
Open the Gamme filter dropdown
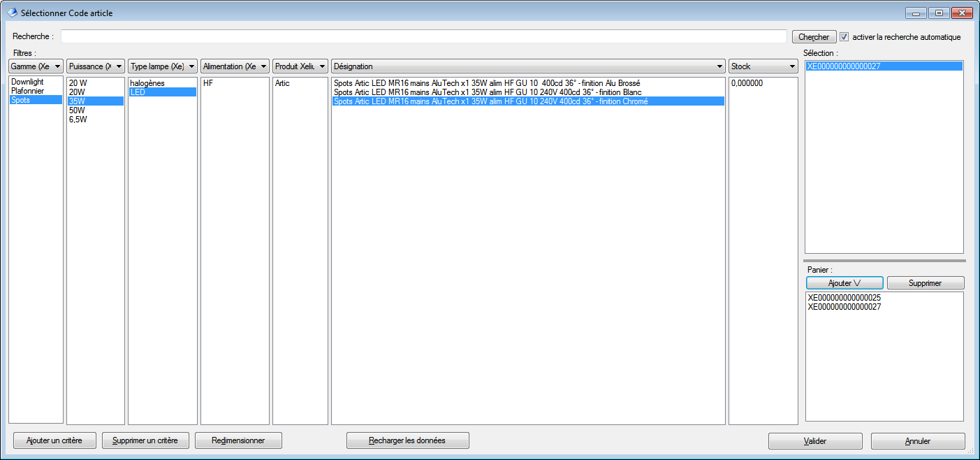(x=36, y=66)
